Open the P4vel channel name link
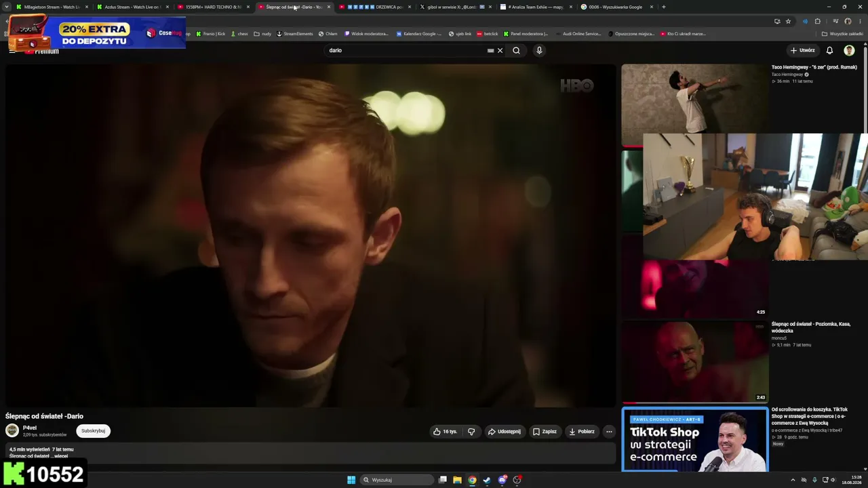868x488 pixels. pyautogui.click(x=30, y=428)
